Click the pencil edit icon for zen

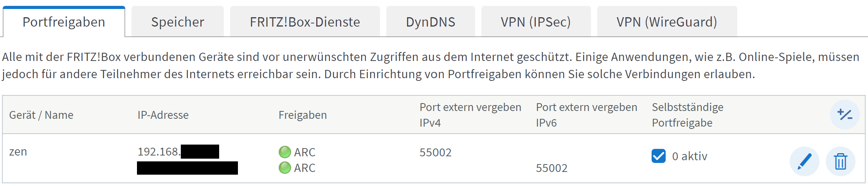point(804,161)
